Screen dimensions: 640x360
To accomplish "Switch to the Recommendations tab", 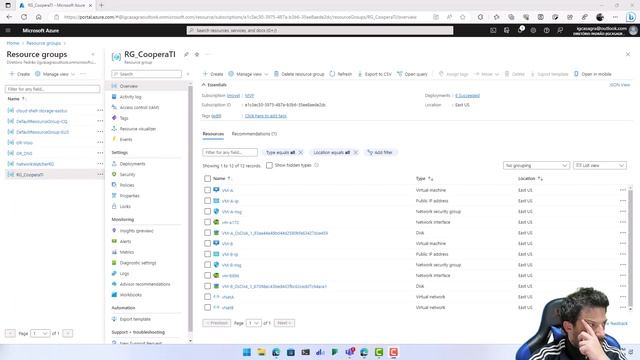I will coord(254,134).
